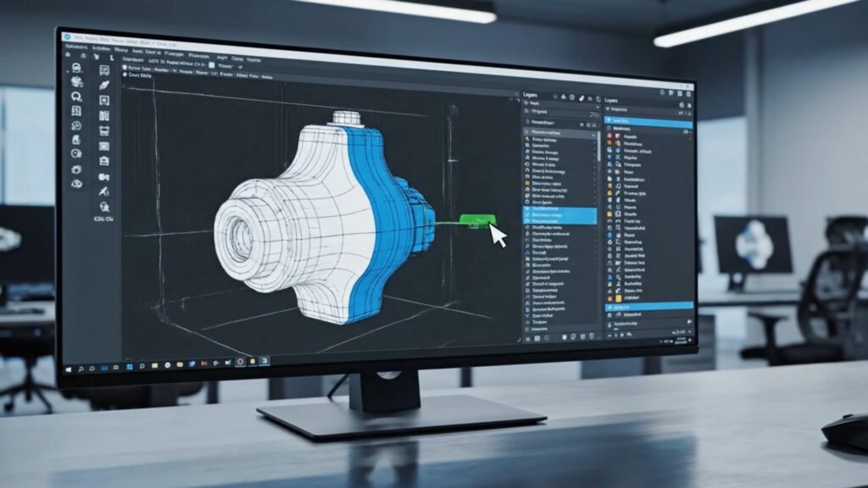Viewport: 868px width, 488px height.
Task: Click the eye icon in the left toolbar
Action: pyautogui.click(x=77, y=182)
